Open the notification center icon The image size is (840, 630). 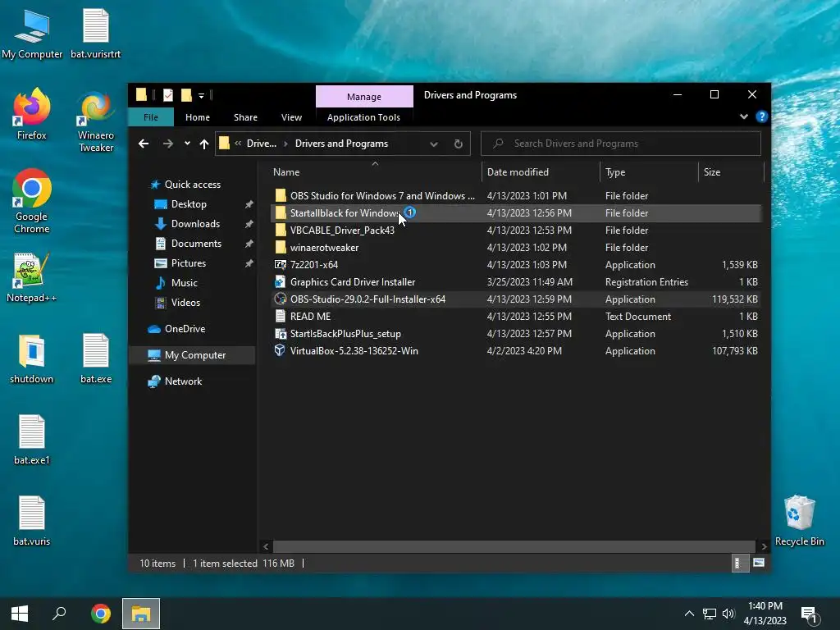click(x=810, y=614)
